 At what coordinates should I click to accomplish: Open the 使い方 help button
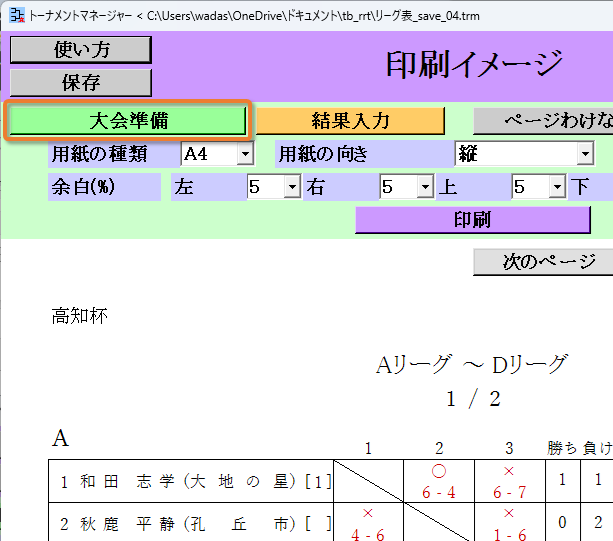click(x=81, y=50)
